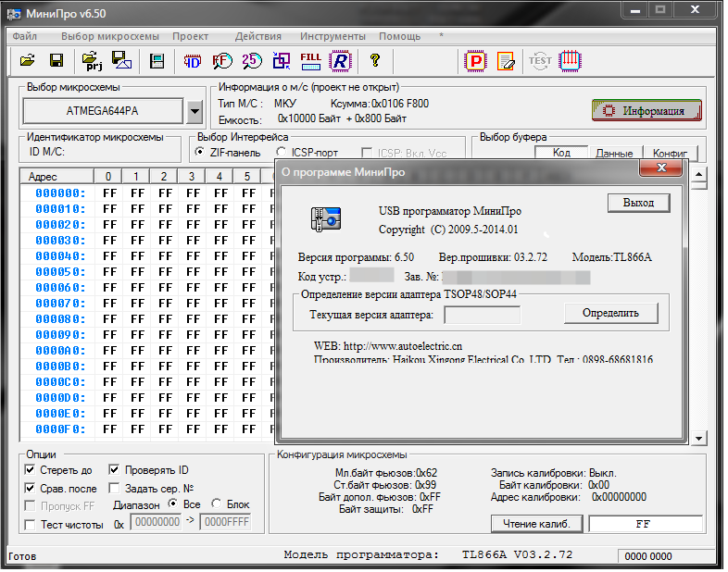Run blank check with the FF icon

point(222,61)
